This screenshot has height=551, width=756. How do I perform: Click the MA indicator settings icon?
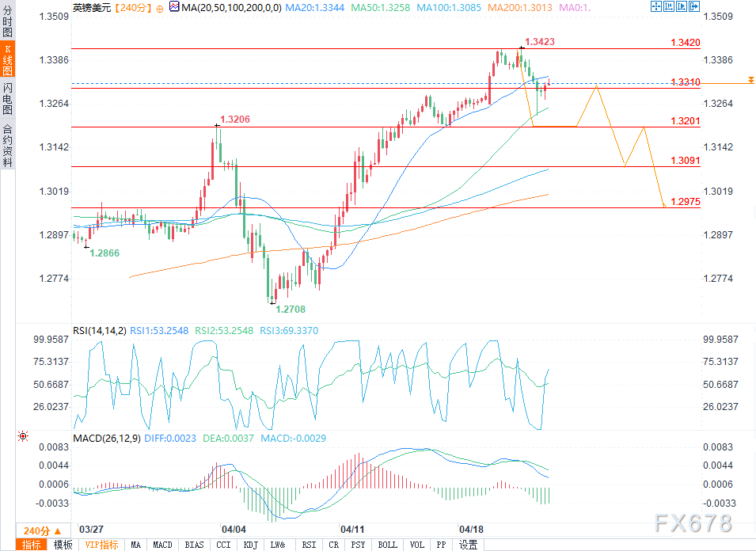point(174,7)
